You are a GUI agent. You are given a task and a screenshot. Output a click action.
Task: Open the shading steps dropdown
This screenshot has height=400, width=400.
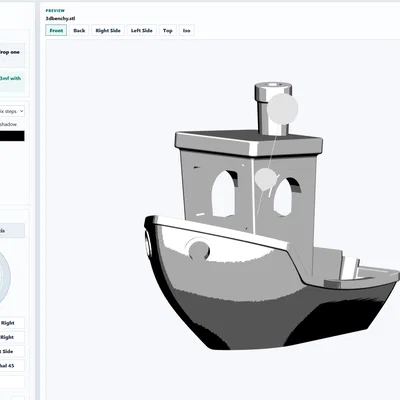pos(12,111)
